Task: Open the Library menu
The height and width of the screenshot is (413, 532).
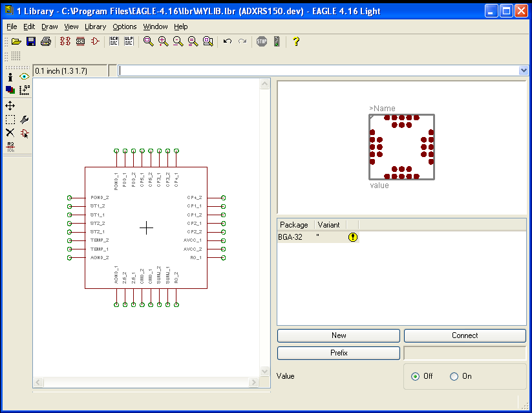Action: pyautogui.click(x=94, y=26)
